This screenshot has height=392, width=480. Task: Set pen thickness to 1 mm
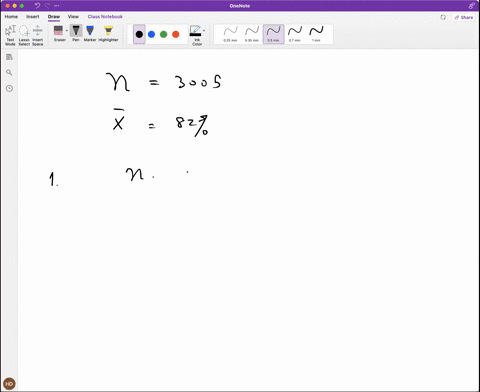[x=316, y=34]
